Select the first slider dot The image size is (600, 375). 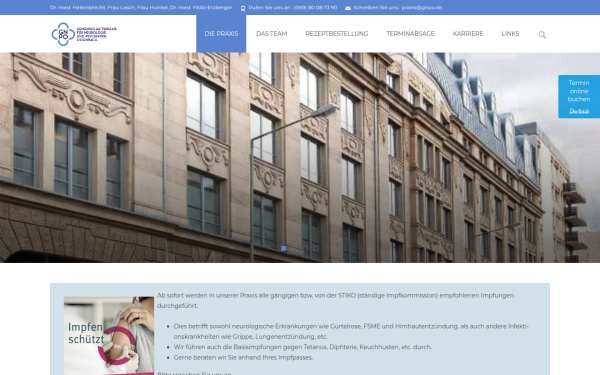[x=284, y=248]
